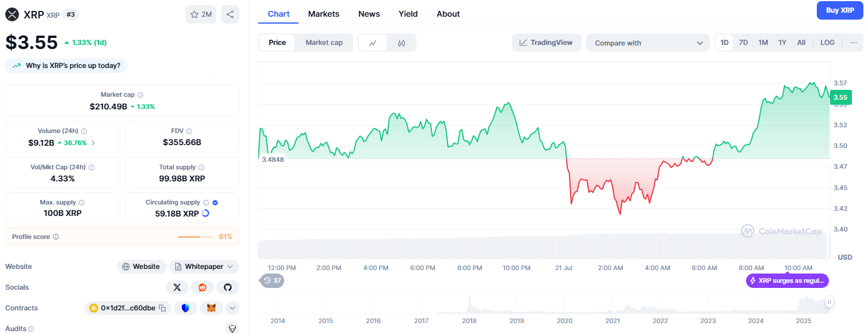
Task: Switch to the News tab
Action: [369, 14]
